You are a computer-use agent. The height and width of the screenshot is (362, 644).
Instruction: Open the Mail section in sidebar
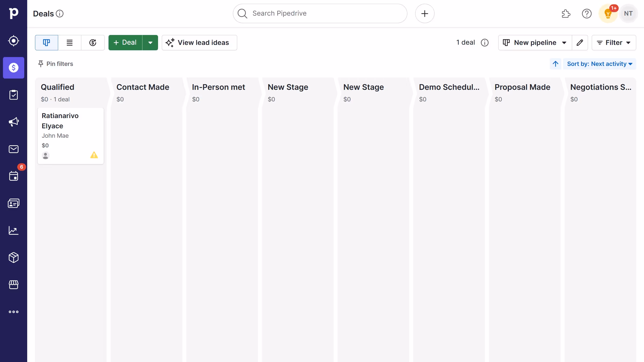point(13,149)
